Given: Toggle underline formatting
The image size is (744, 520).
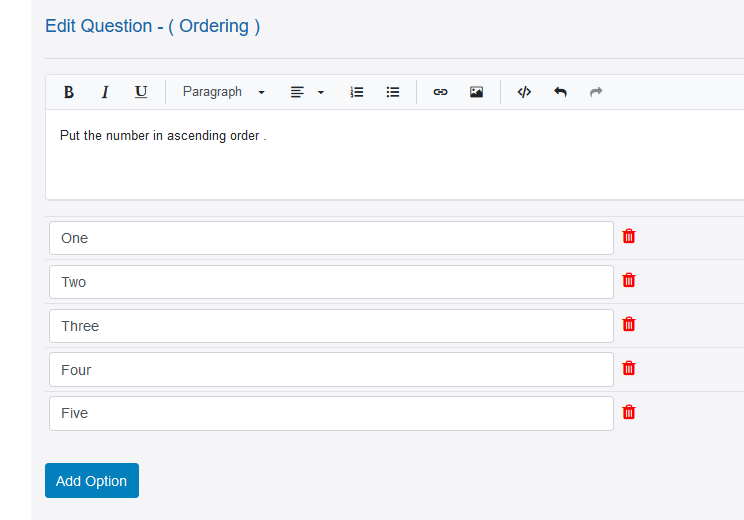Looking at the screenshot, I should pos(141,92).
